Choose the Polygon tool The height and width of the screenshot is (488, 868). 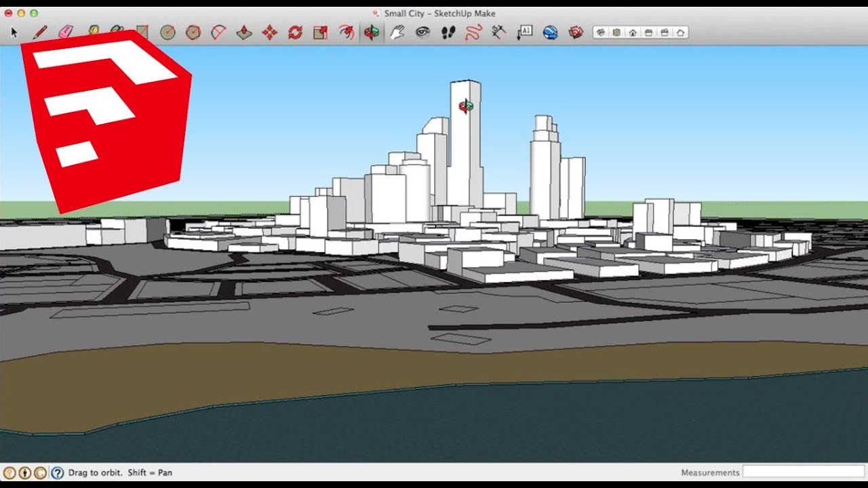click(193, 32)
